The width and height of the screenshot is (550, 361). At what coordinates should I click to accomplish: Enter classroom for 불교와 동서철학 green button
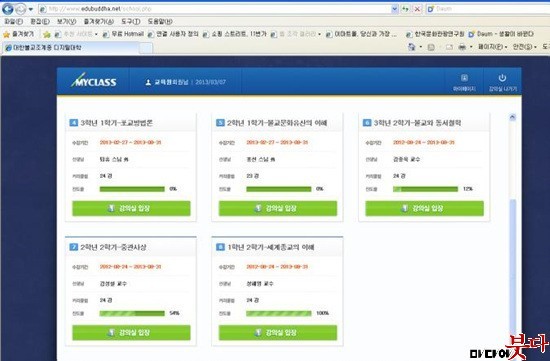pyautogui.click(x=424, y=208)
